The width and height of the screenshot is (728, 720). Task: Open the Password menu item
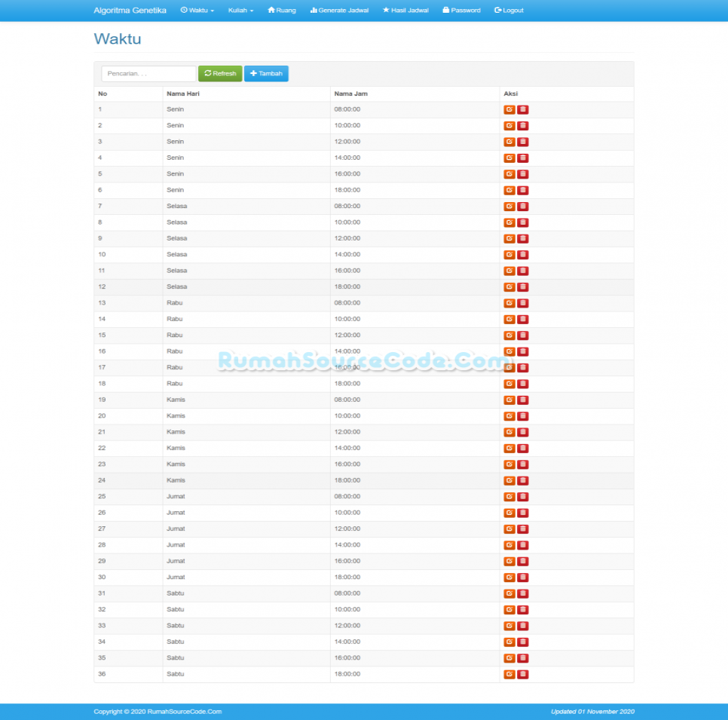461,11
